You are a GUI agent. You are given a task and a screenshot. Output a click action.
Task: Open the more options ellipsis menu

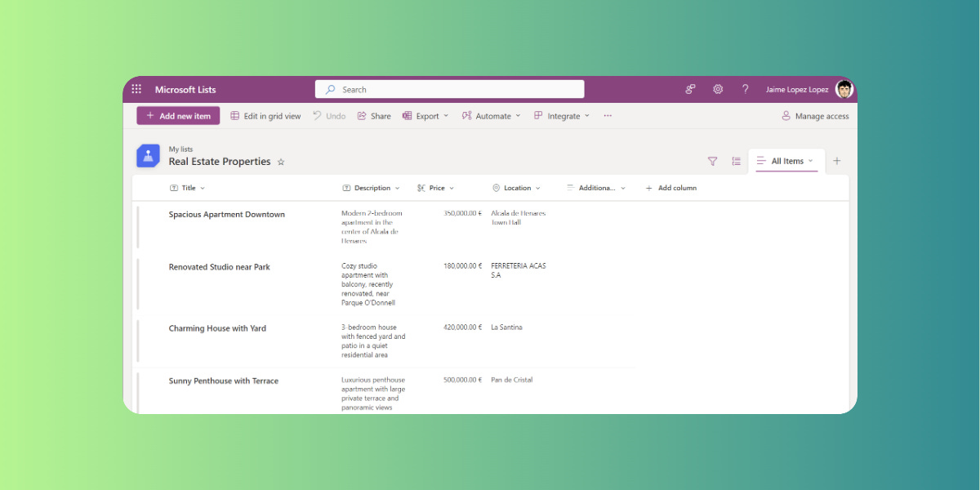pyautogui.click(x=608, y=115)
